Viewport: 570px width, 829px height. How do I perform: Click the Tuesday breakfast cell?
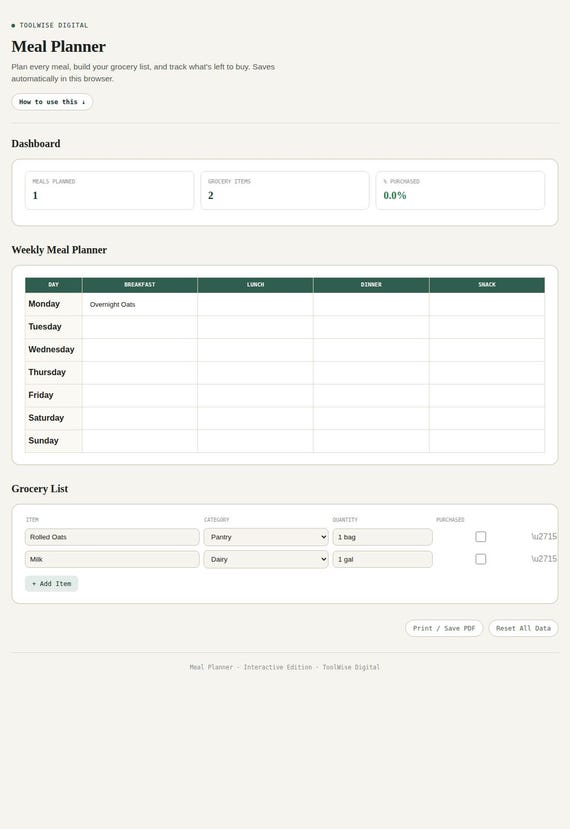coord(140,327)
